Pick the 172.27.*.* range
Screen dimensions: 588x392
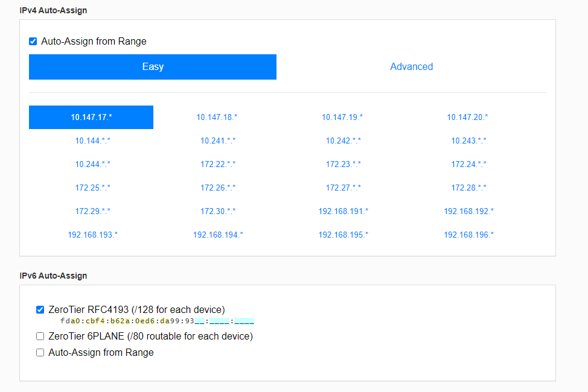pyautogui.click(x=343, y=188)
